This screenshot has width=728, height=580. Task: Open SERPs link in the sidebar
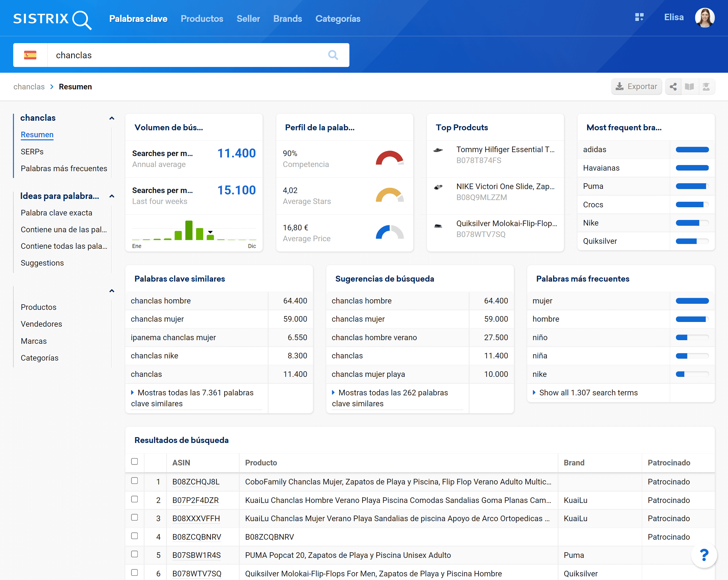pos(32,152)
